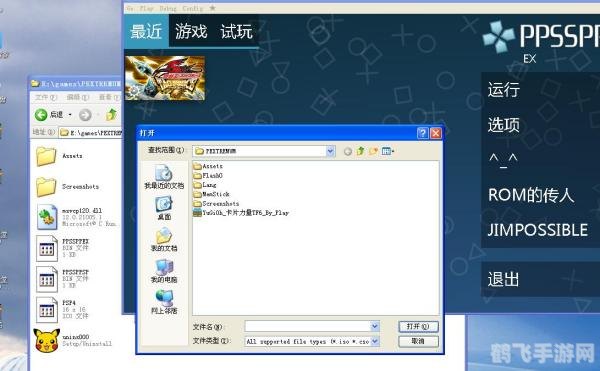Click the forward arrow in Explorer toolbar

(x=85, y=115)
